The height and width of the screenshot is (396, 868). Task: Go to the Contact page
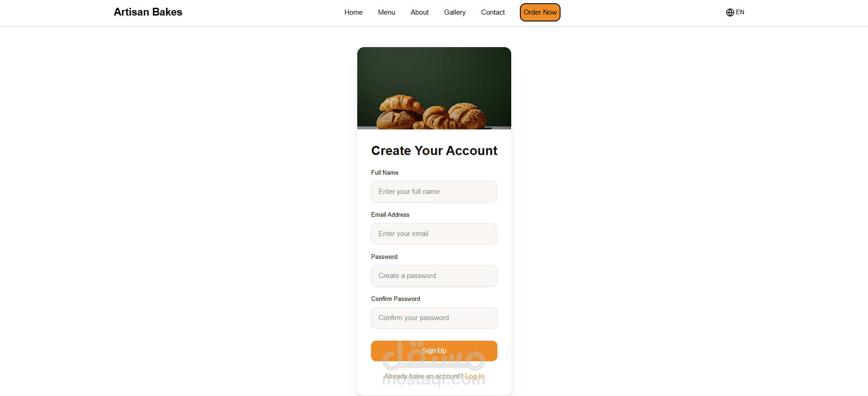(493, 12)
